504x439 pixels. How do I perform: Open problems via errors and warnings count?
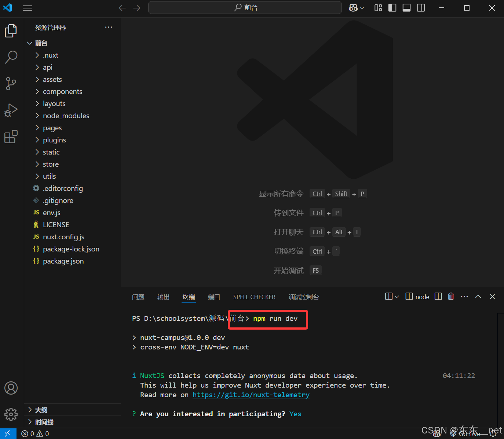coord(35,433)
